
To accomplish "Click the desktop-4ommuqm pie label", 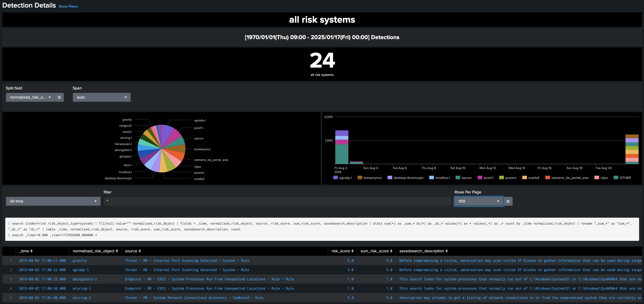I will [118, 178].
